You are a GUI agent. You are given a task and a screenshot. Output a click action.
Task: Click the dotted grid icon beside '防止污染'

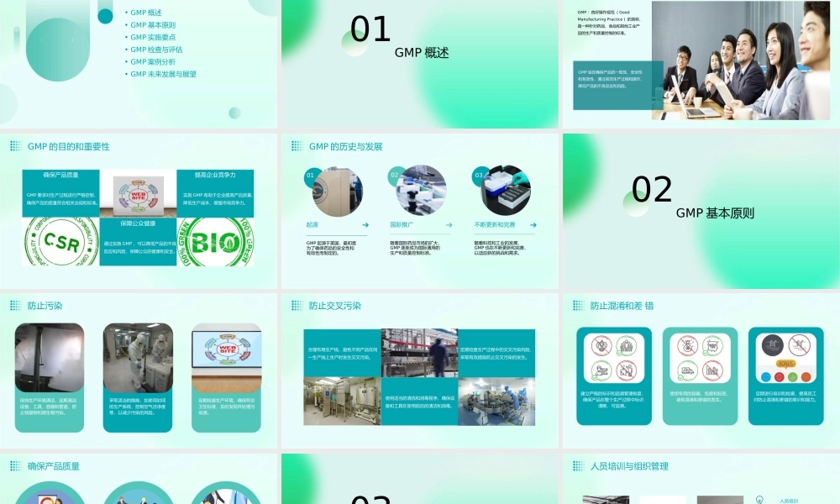point(15,306)
